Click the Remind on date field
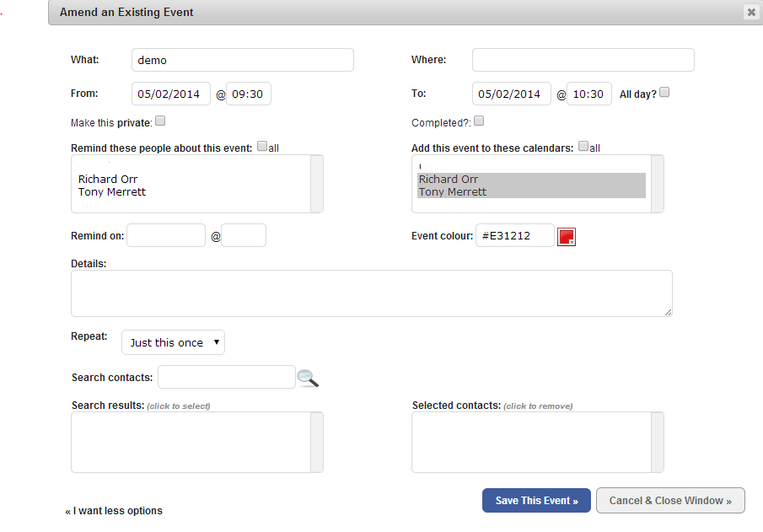The width and height of the screenshot is (763, 532). [x=166, y=235]
